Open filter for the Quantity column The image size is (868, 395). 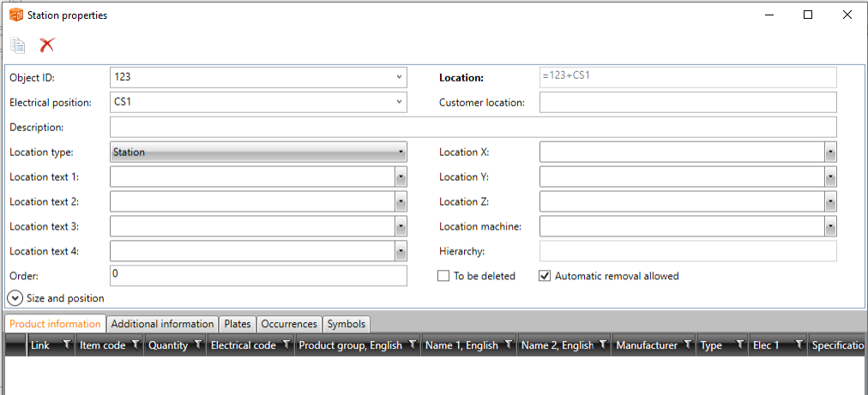click(x=197, y=345)
